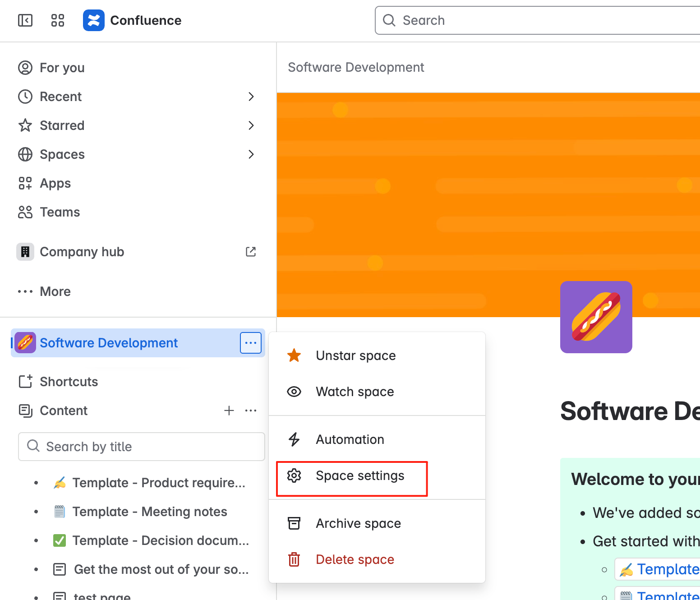Expand the Starred chevron arrow
This screenshot has width=700, height=600.
(x=251, y=125)
